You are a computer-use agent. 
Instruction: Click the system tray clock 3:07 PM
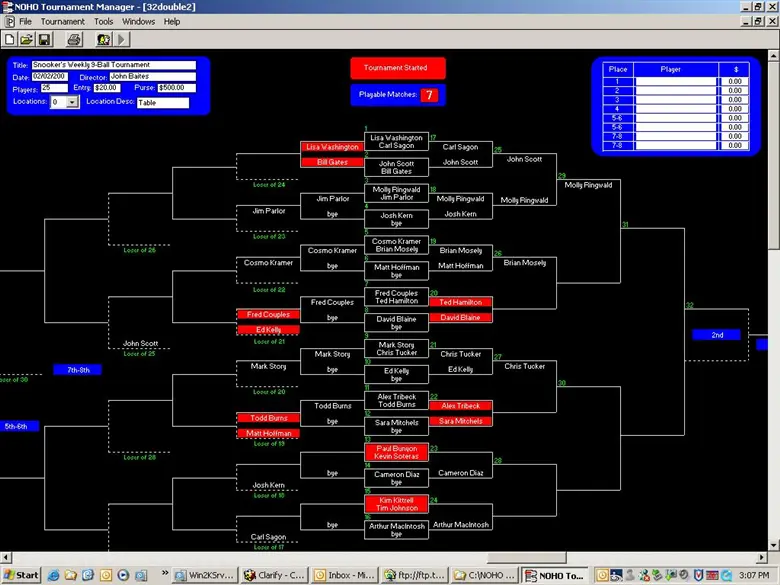click(x=754, y=576)
